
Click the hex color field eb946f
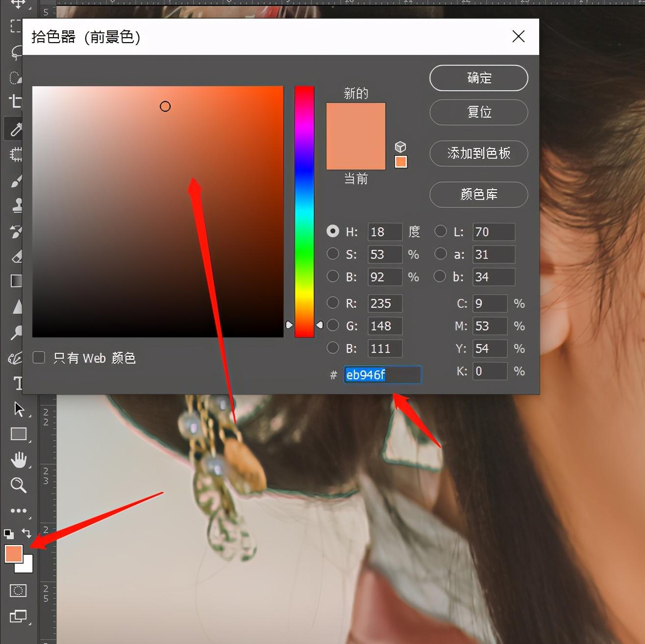coord(382,375)
